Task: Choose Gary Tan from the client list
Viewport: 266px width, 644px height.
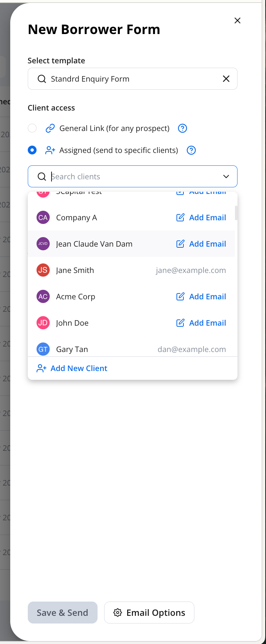Action: tap(72, 349)
